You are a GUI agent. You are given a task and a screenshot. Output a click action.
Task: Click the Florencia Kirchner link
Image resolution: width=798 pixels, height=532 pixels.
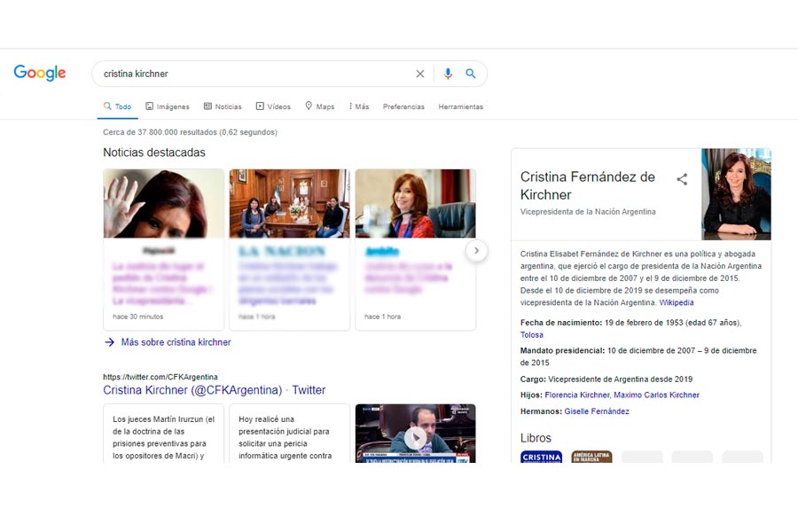576,395
